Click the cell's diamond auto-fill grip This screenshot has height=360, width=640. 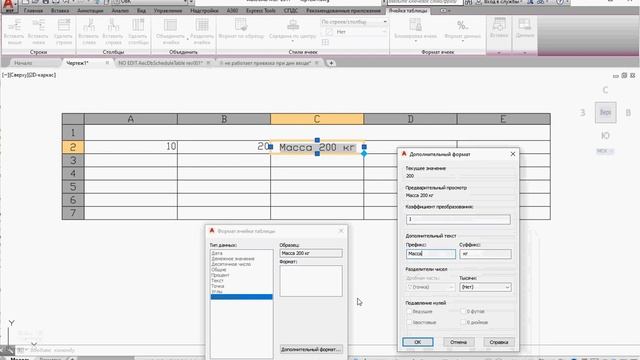point(364,154)
